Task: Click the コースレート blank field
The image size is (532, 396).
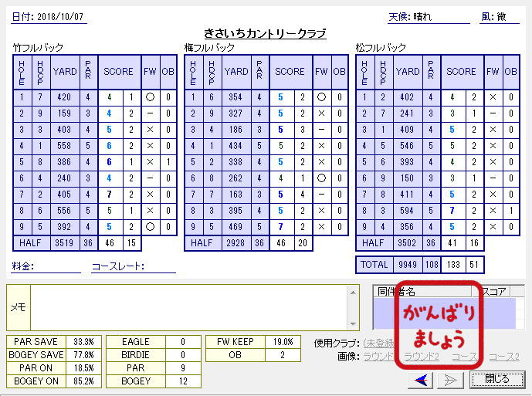Action: tap(153, 266)
